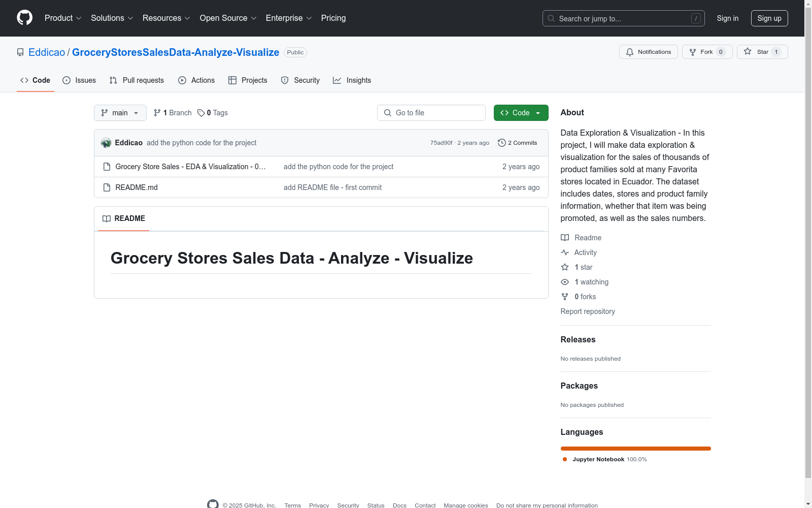Open the Code tab

click(x=36, y=80)
